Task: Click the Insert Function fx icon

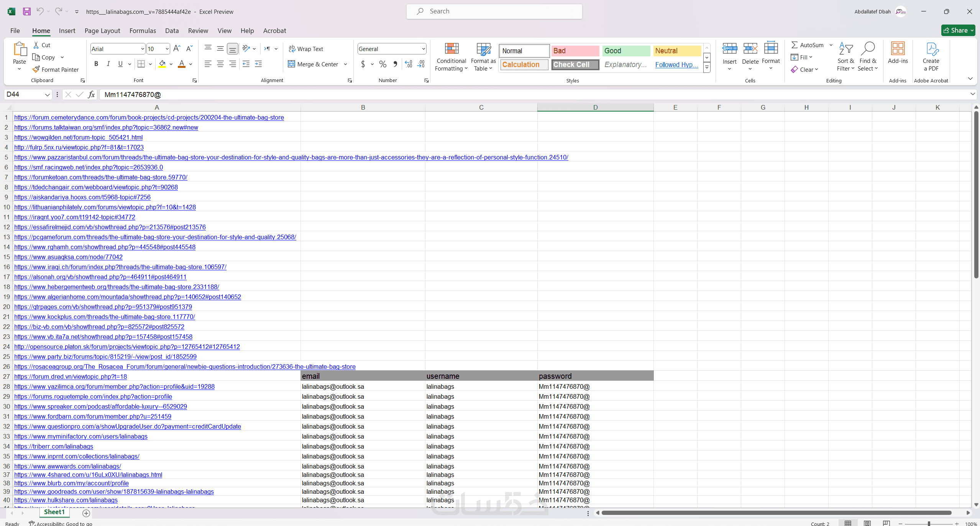Action: pyautogui.click(x=91, y=94)
